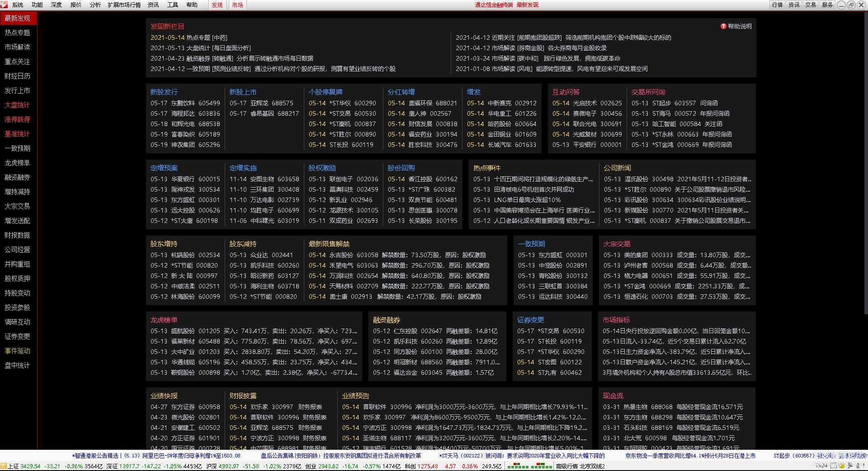Switch to the 市场 tab

(x=237, y=5)
